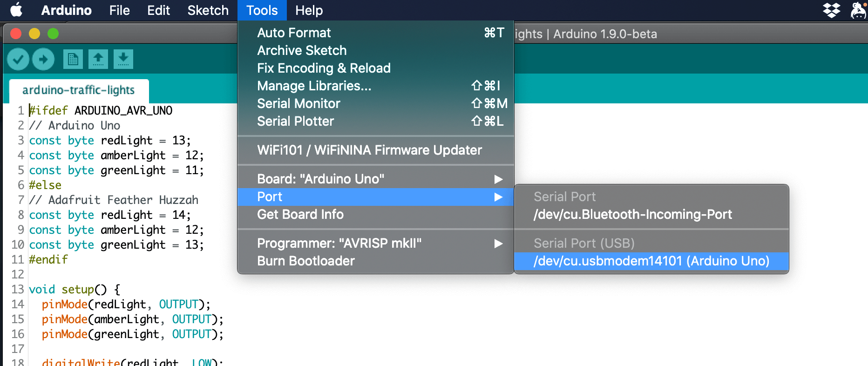Screen dimensions: 868x366
Task: Switch to the arduino-traffic-lights tab
Action: (x=78, y=90)
